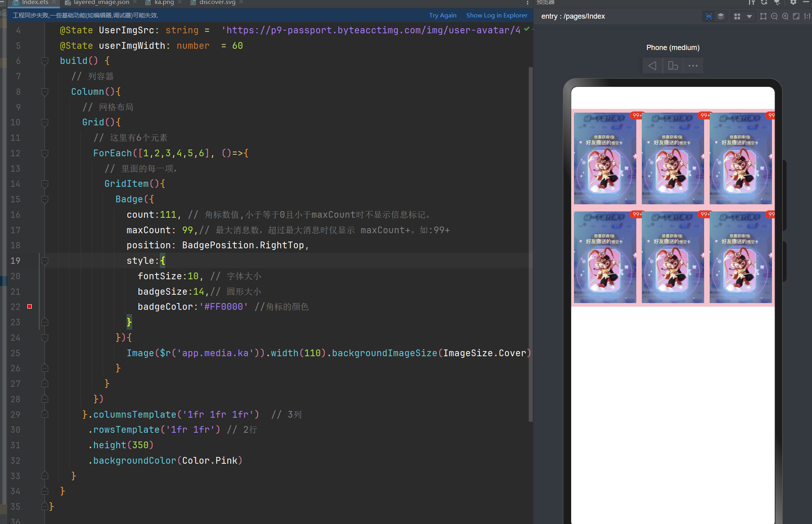Open the three-dots more options above phone

click(693, 65)
